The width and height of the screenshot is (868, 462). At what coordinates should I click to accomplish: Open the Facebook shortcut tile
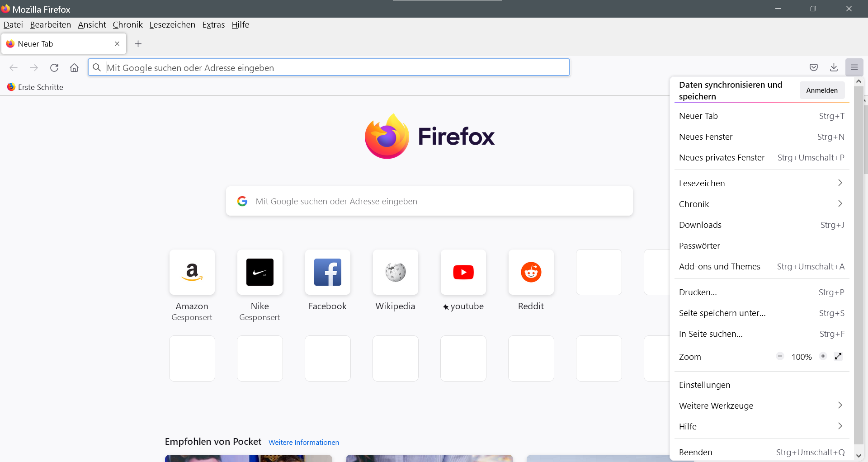pos(328,272)
